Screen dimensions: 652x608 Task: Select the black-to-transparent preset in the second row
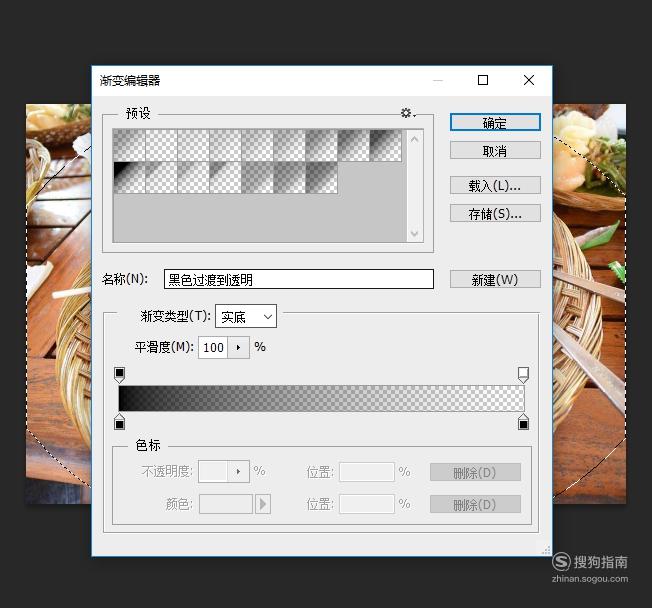[x=129, y=178]
